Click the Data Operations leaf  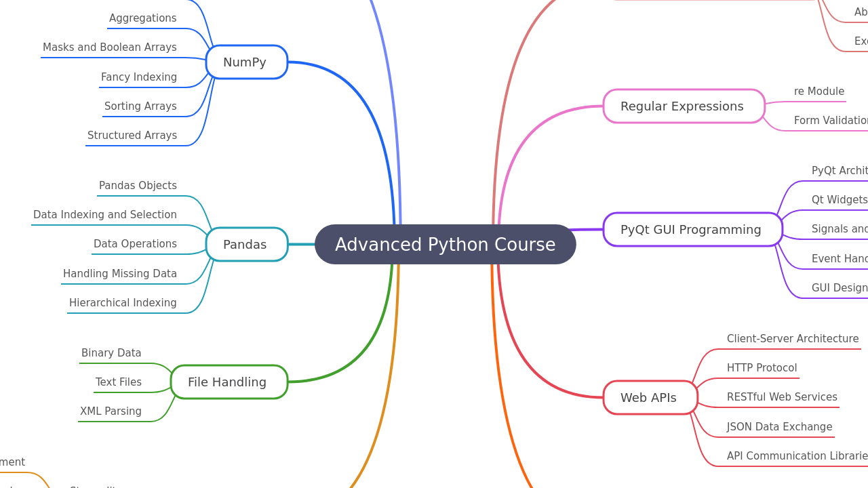[135, 244]
